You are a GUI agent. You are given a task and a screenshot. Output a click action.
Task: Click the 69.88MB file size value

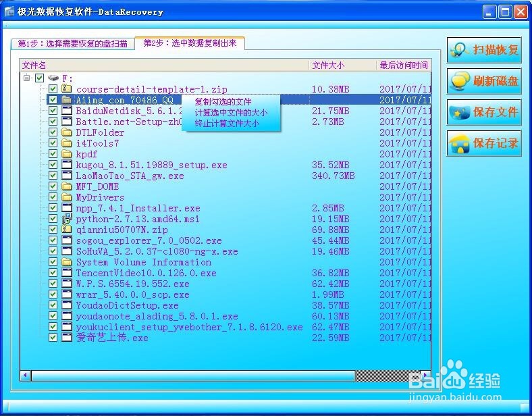pos(330,230)
